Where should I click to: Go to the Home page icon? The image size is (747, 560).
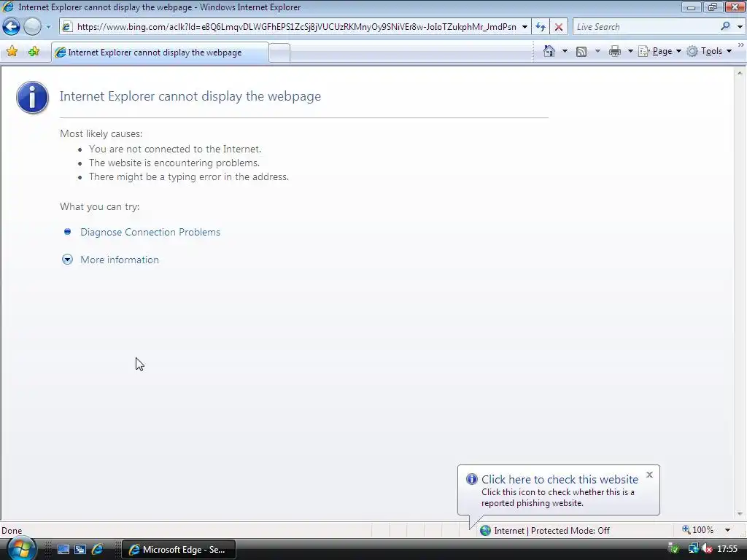coord(549,51)
